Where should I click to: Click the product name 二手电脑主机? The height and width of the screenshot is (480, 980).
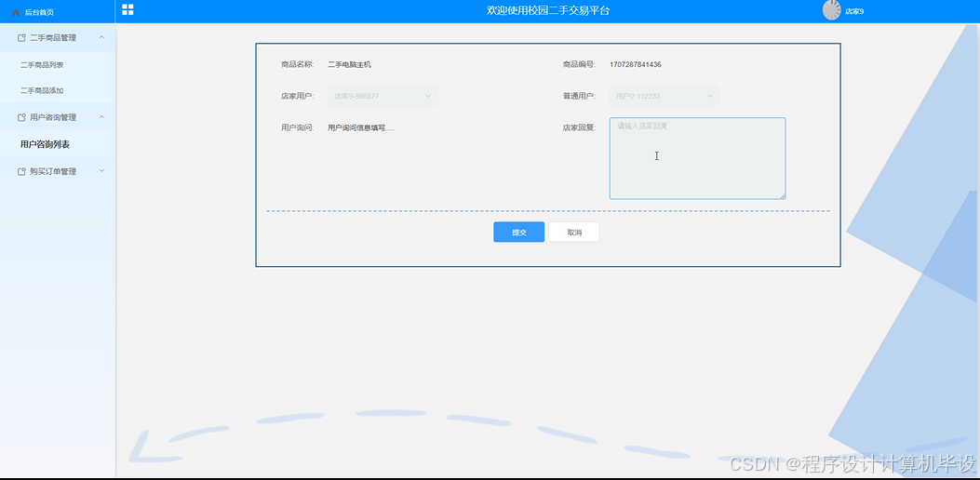[x=349, y=64]
